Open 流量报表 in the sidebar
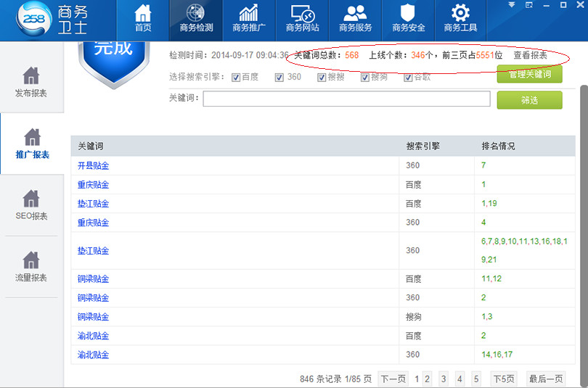The width and height of the screenshot is (588, 388). pos(31,267)
